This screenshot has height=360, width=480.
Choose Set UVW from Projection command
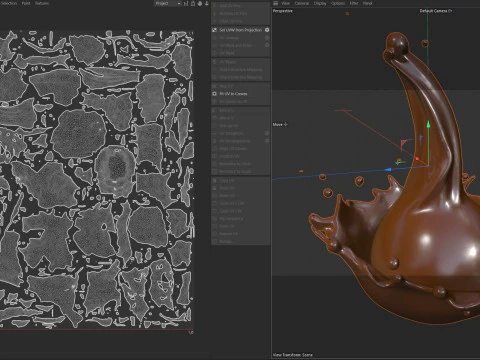pyautogui.click(x=241, y=30)
